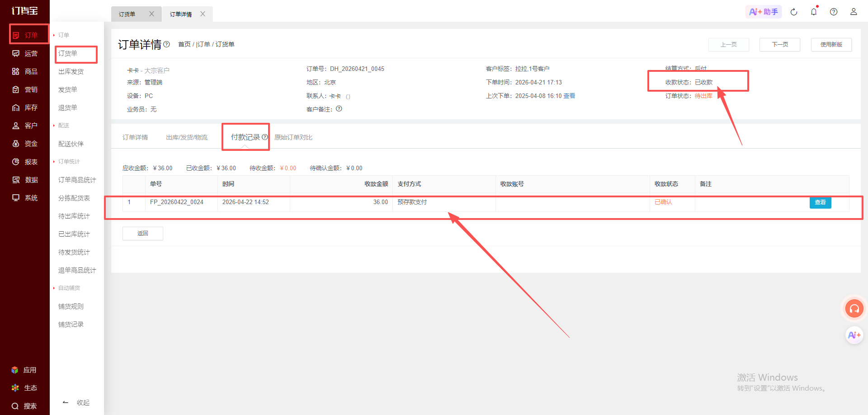Switch to the 订单详情 sub-tab
The image size is (868, 415).
[135, 137]
